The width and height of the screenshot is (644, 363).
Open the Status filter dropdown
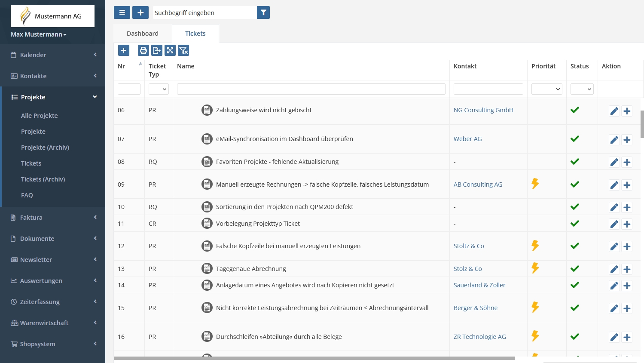click(582, 89)
